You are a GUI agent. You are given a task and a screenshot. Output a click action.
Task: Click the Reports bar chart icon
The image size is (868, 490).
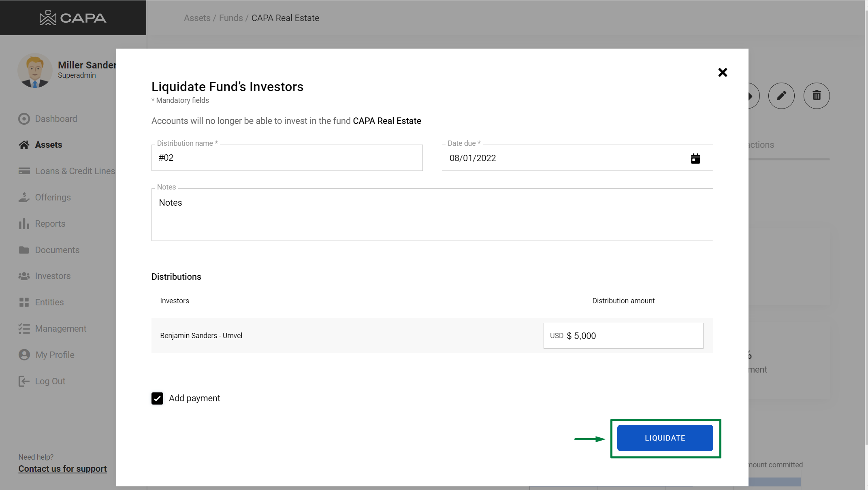pyautogui.click(x=24, y=224)
